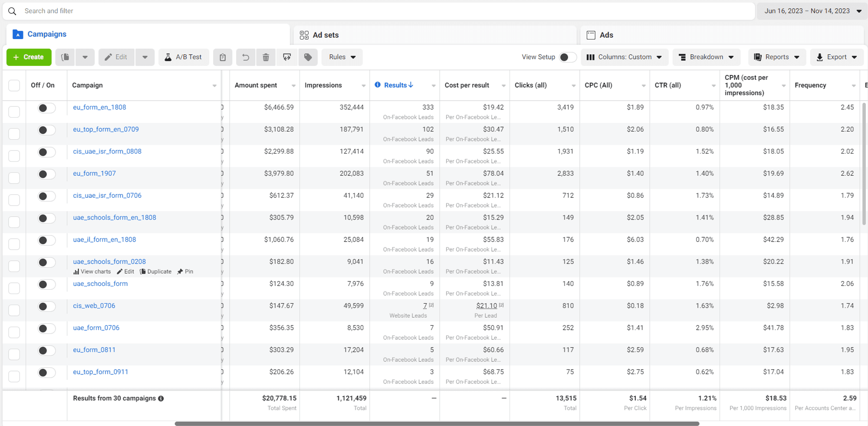Open the Columns: Custom dropdown

[625, 57]
